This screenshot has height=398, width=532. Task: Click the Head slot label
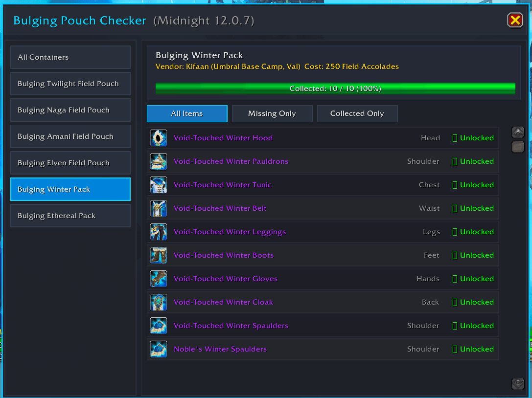tap(430, 138)
